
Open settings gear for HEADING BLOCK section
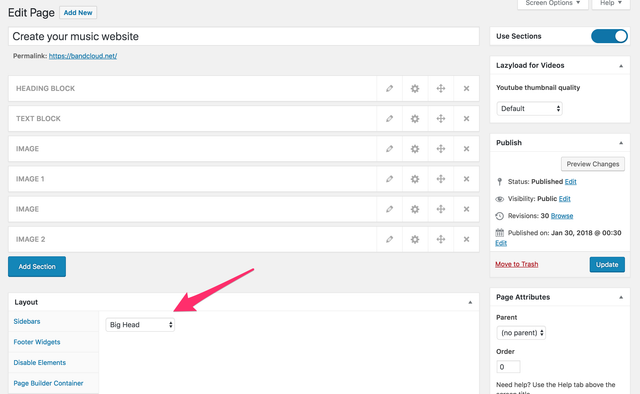[x=415, y=89]
